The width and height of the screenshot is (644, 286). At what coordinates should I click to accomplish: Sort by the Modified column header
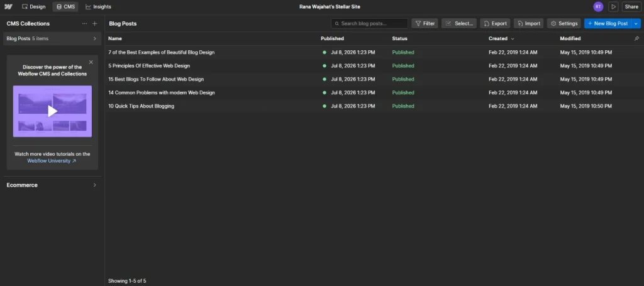(570, 38)
